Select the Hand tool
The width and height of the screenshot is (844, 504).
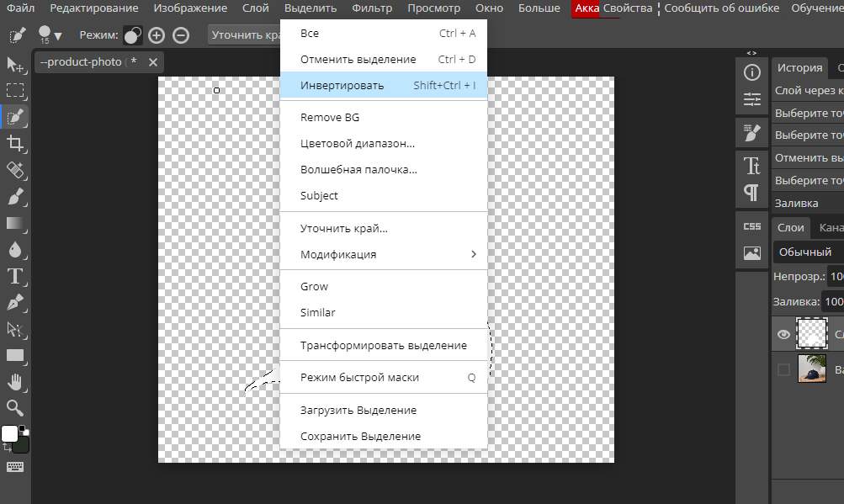[15, 382]
